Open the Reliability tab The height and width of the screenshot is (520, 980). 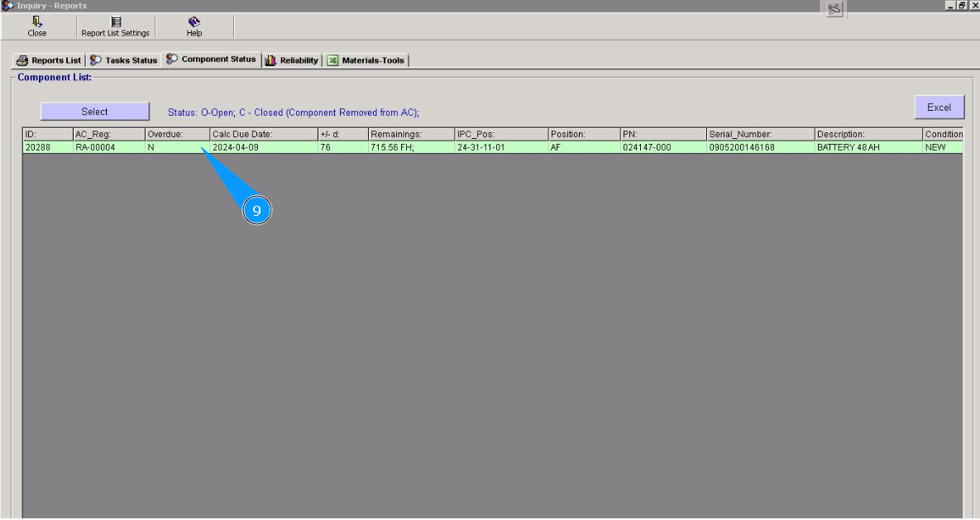pos(292,60)
